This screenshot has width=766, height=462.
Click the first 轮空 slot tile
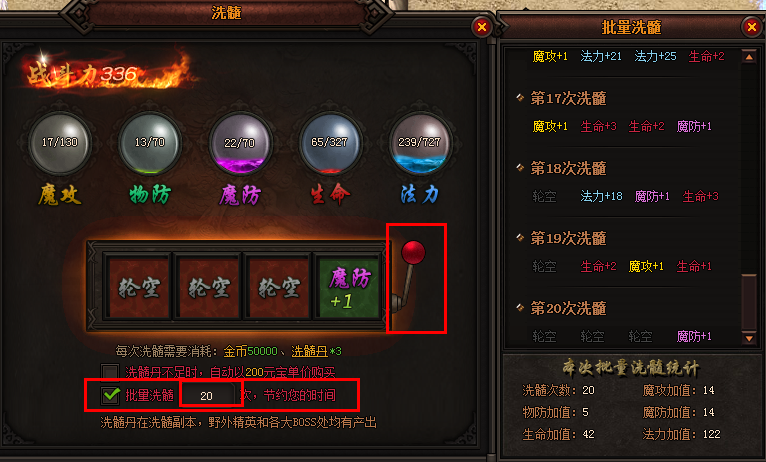click(139, 287)
